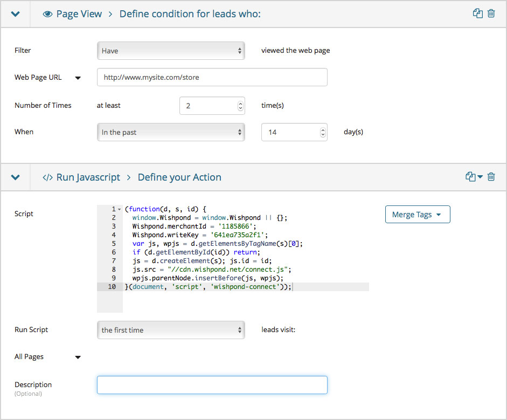Open the 'In the past' When dropdown

[171, 132]
